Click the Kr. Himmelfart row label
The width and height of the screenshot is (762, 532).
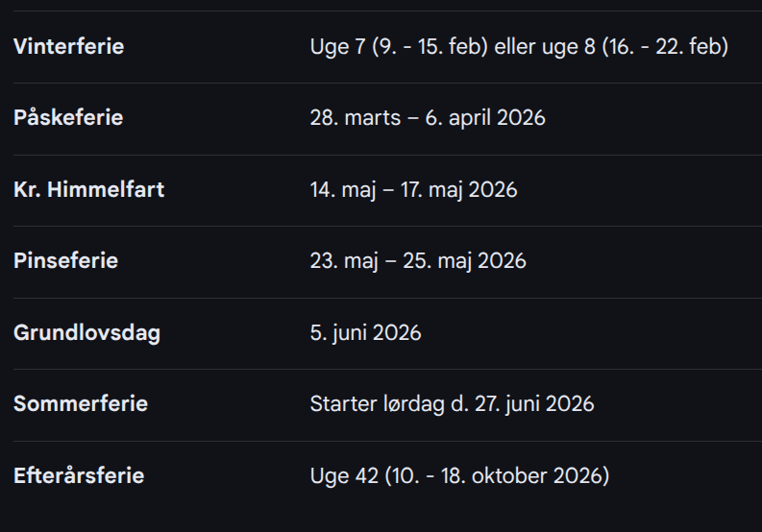pos(88,190)
